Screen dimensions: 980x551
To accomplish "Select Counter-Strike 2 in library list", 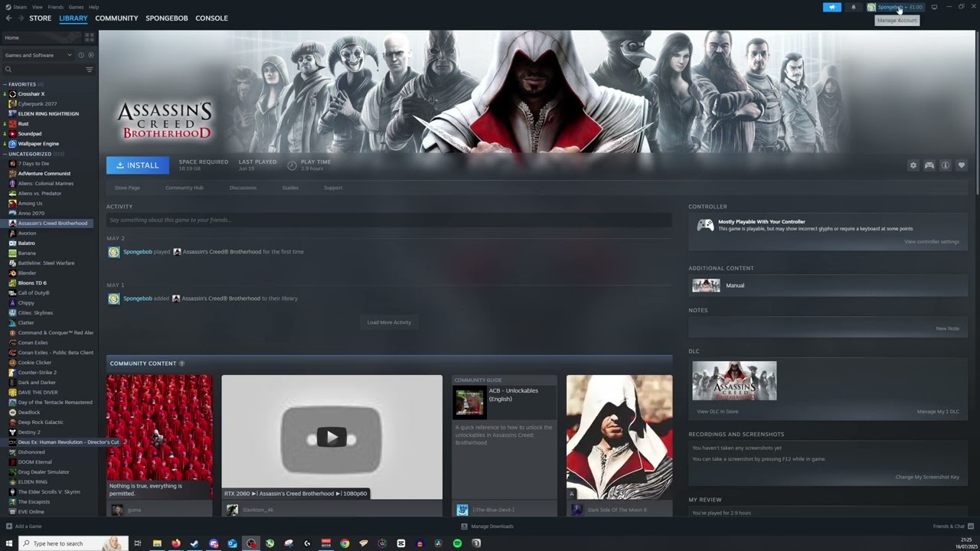I will pyautogui.click(x=38, y=373).
